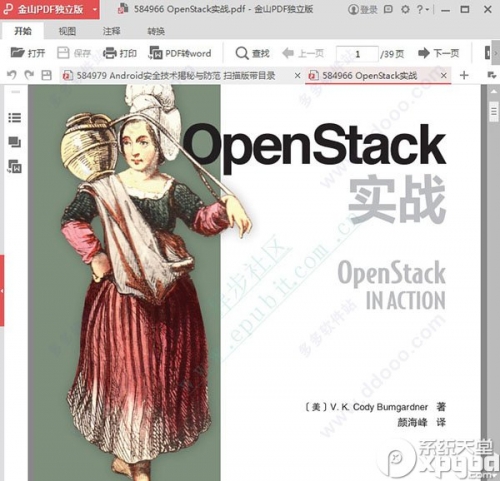Click the vertical scrollbar thumb
Screen dimensions: 500x481
click(494, 112)
